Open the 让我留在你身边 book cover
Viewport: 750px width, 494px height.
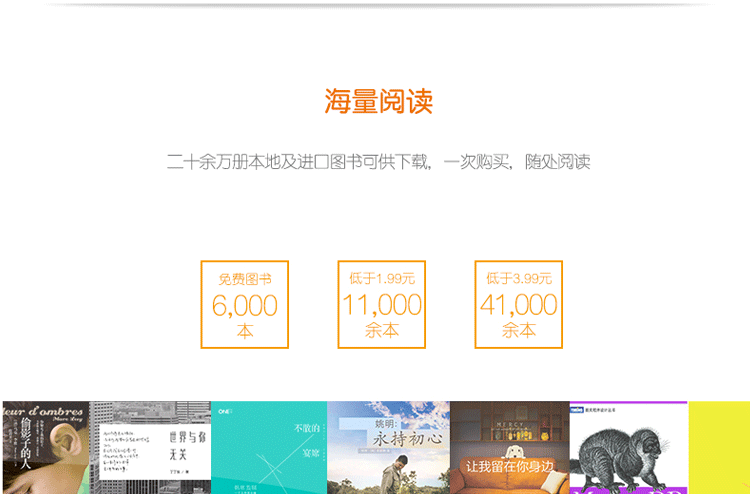click(509, 447)
